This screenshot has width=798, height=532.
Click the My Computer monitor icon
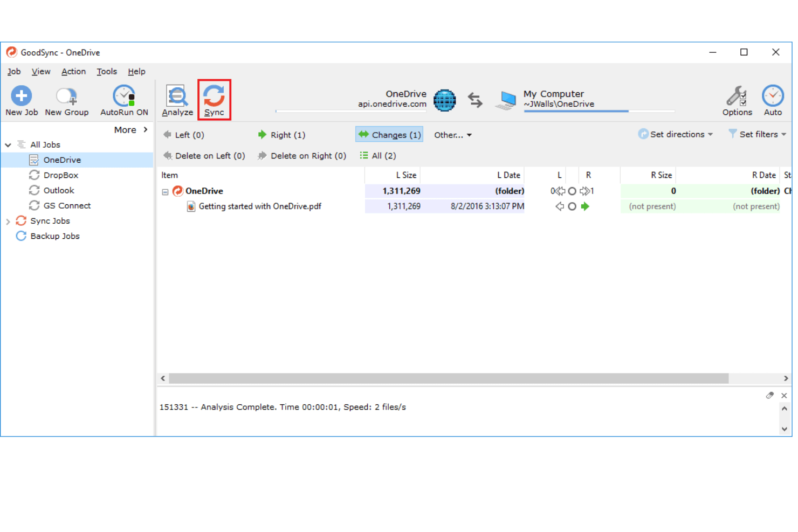pyautogui.click(x=506, y=100)
